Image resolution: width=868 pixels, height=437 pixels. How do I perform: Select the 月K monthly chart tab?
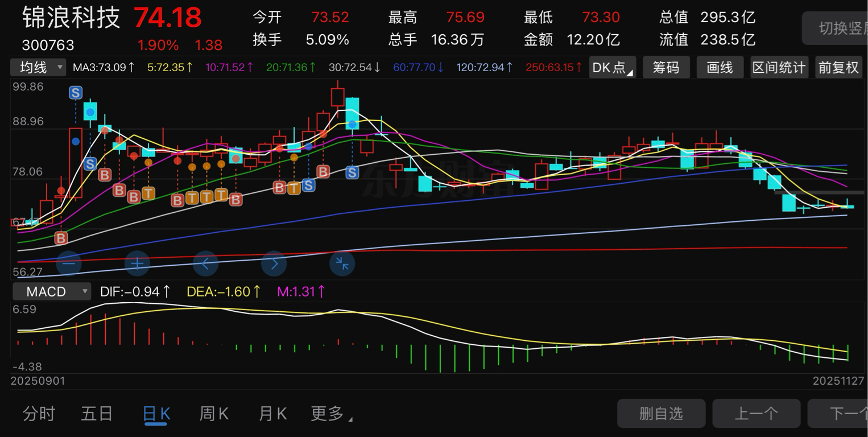click(273, 414)
